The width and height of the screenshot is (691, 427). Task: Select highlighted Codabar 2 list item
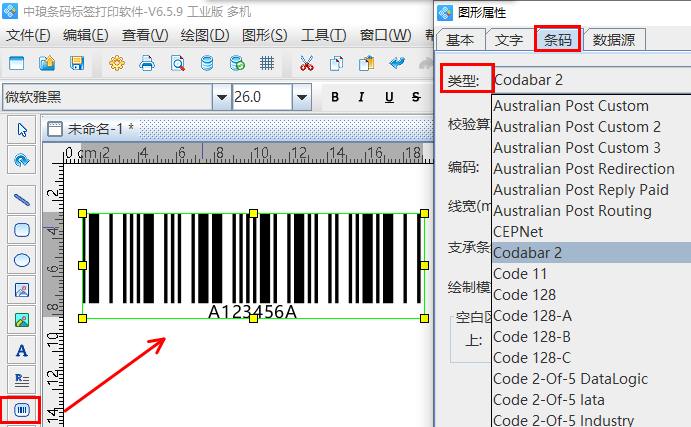click(x=591, y=253)
